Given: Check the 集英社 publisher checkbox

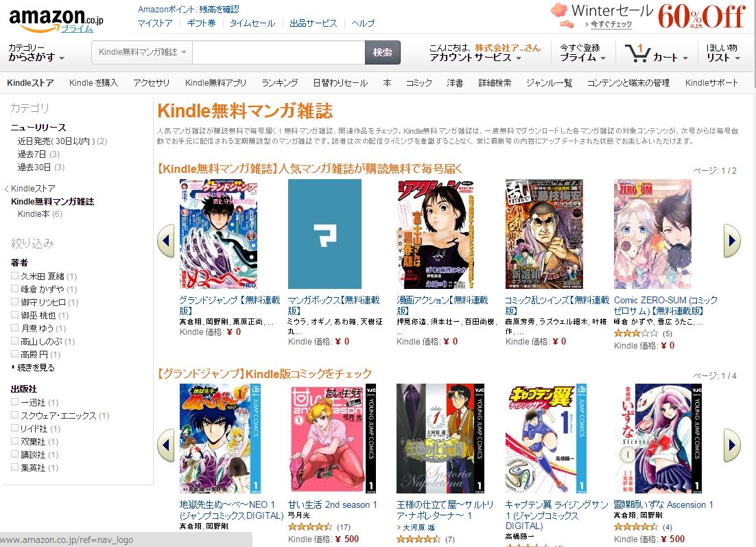Looking at the screenshot, I should pyautogui.click(x=15, y=467).
